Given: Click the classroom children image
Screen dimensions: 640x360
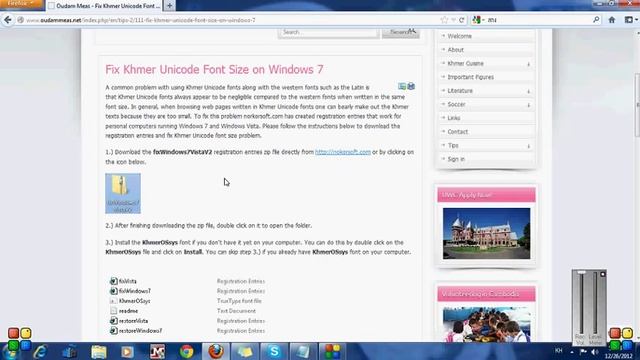Looking at the screenshot, I should (487, 324).
